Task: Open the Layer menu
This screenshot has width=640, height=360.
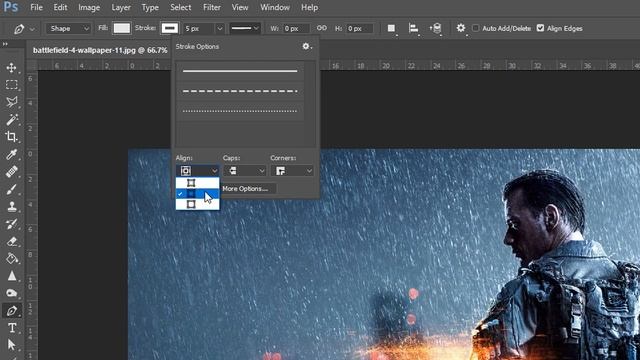Action: [121, 7]
